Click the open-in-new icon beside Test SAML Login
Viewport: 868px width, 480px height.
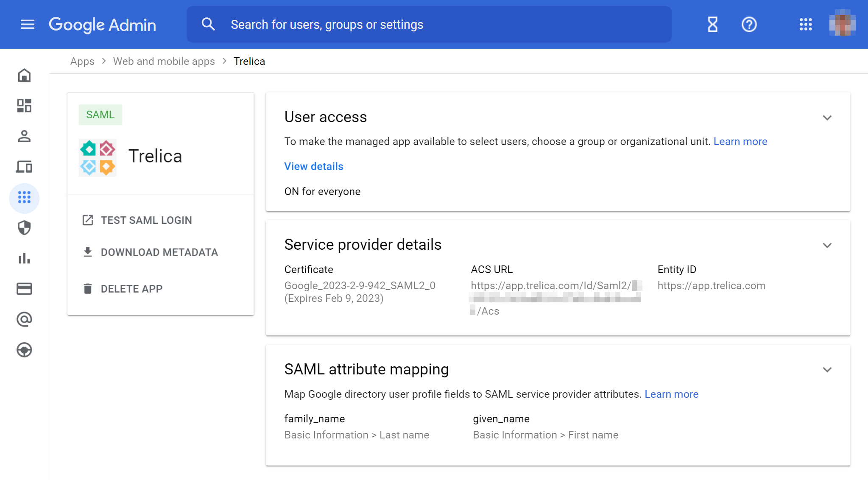coord(88,220)
